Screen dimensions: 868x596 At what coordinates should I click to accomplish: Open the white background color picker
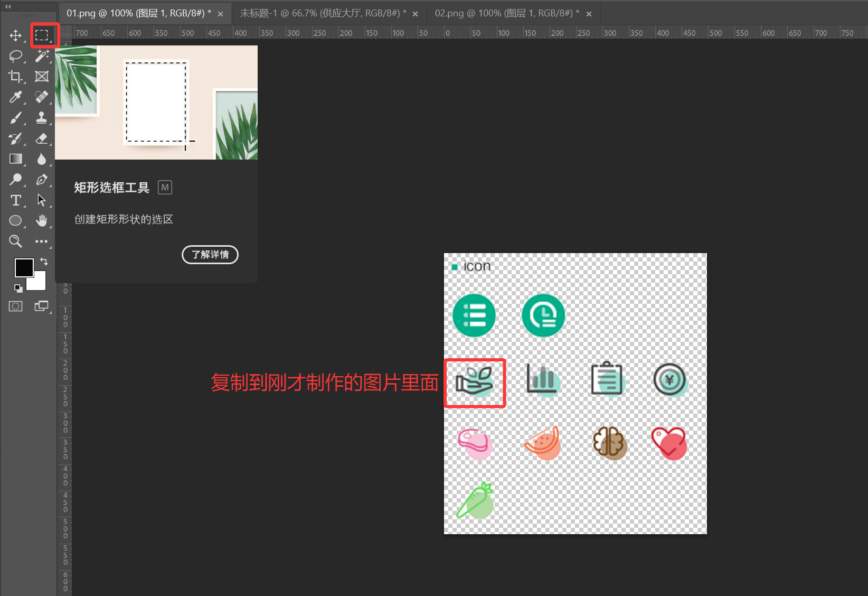pyautogui.click(x=39, y=283)
